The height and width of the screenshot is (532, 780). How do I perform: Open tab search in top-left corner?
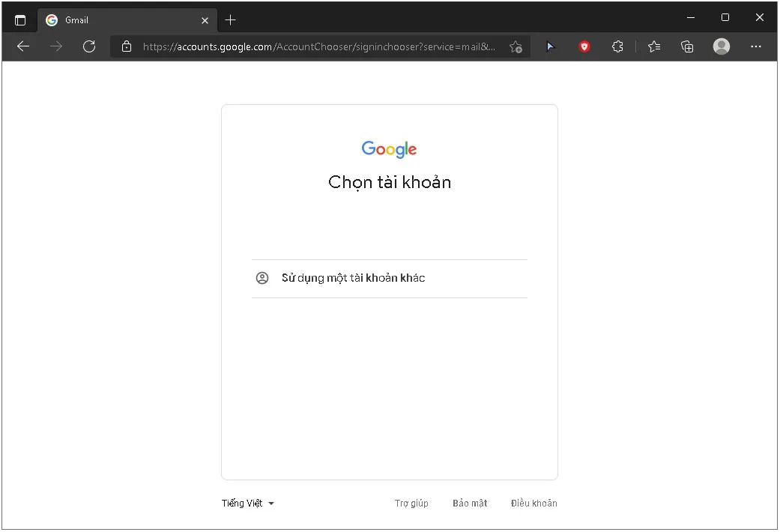click(20, 19)
